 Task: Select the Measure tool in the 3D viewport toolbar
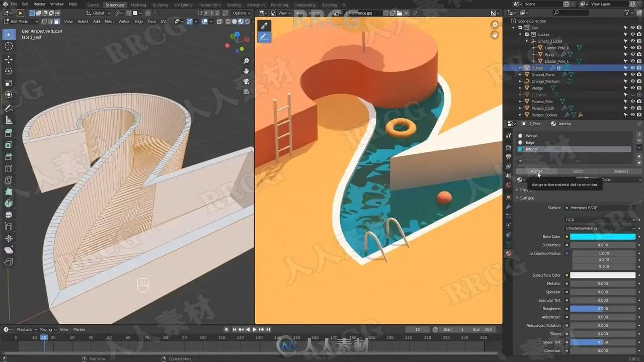tap(9, 120)
